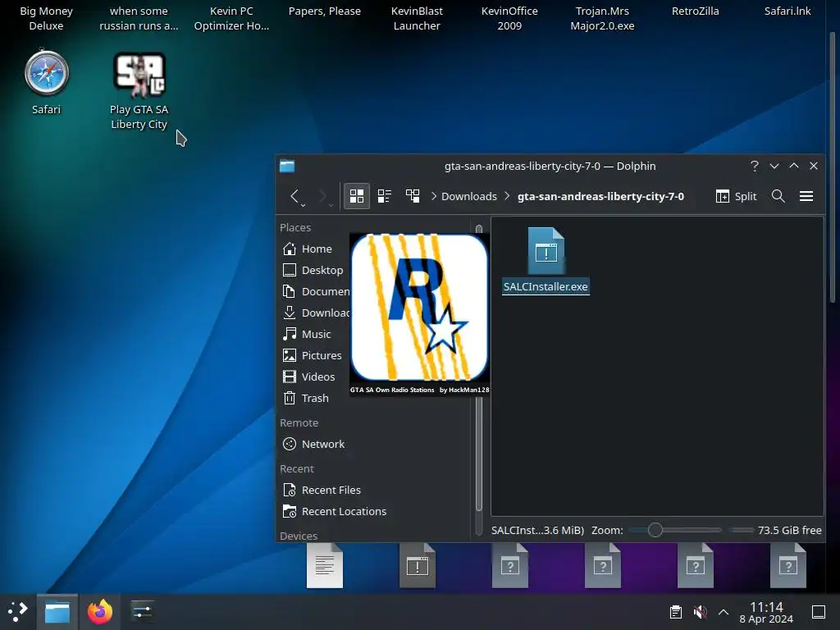Switch Dolphin to Icons view mode
840x630 pixels.
357,196
